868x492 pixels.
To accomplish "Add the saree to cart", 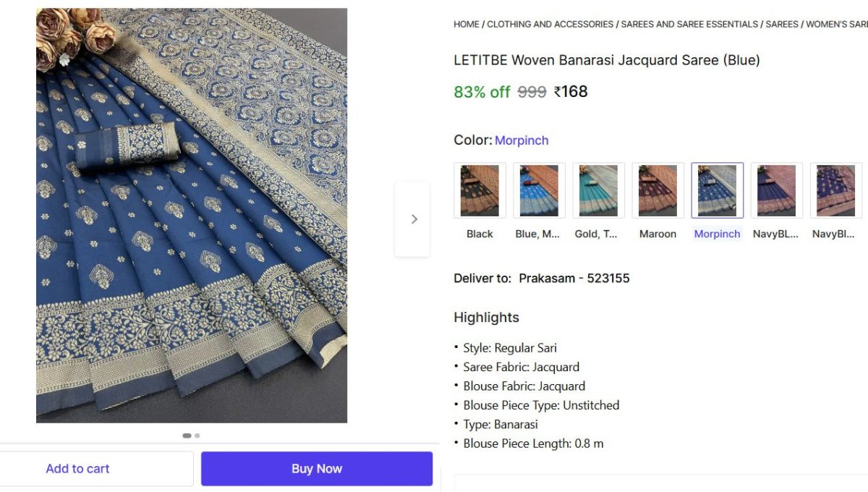I will [x=78, y=469].
